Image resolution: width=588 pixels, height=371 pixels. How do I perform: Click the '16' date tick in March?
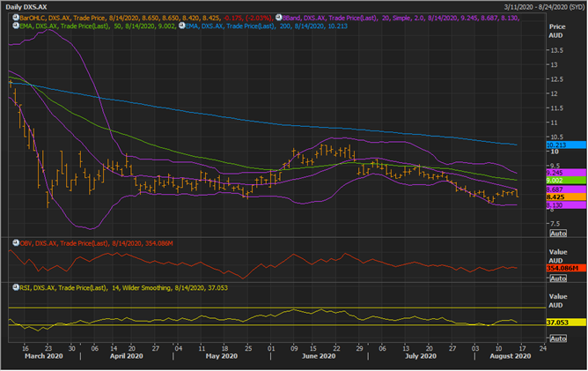point(26,348)
